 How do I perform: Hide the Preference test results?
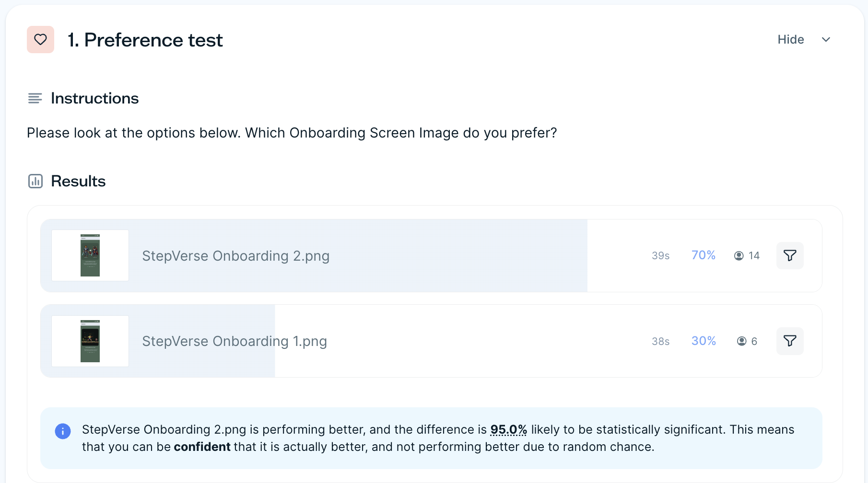coord(790,39)
